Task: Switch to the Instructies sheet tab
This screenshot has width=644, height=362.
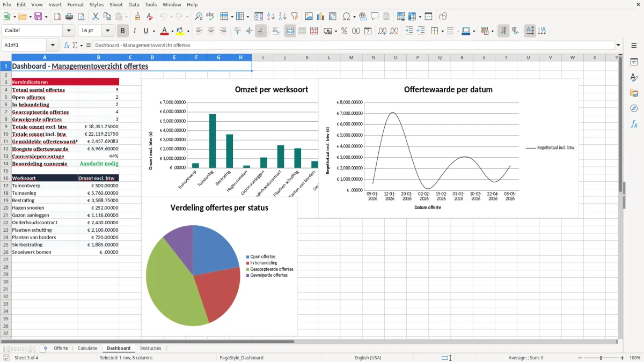Action: click(x=150, y=348)
